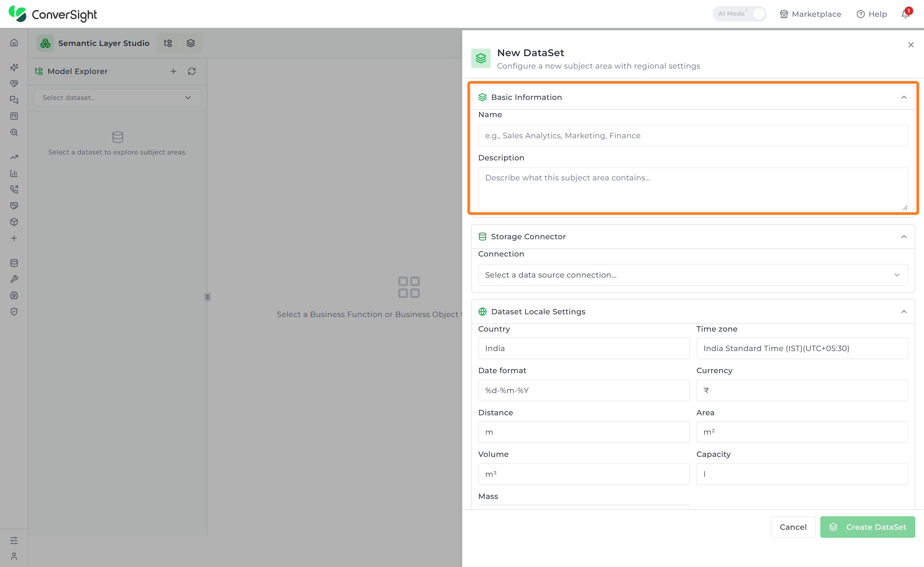
Task: Open the heart-handshake icon in the sidebar
Action: tap(14, 84)
